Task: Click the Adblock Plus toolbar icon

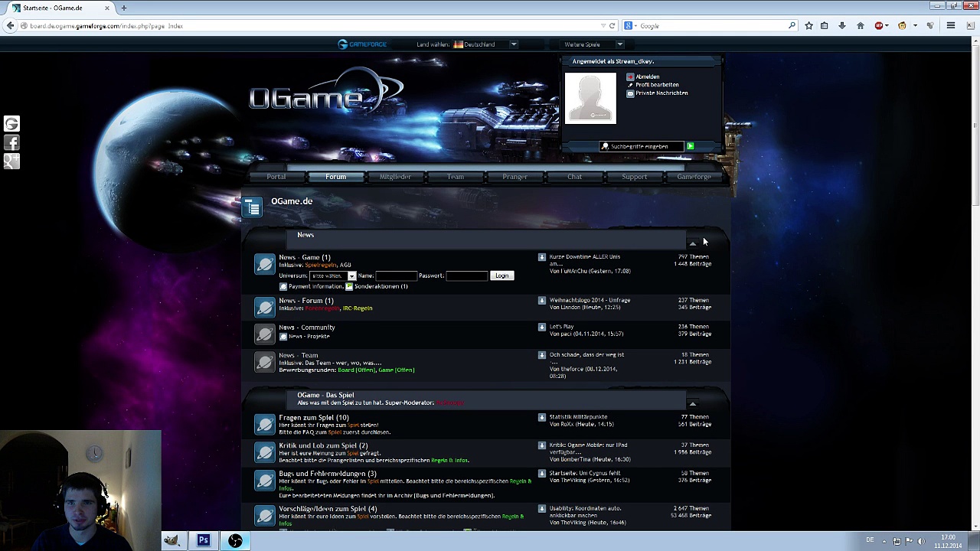Action: [879, 26]
